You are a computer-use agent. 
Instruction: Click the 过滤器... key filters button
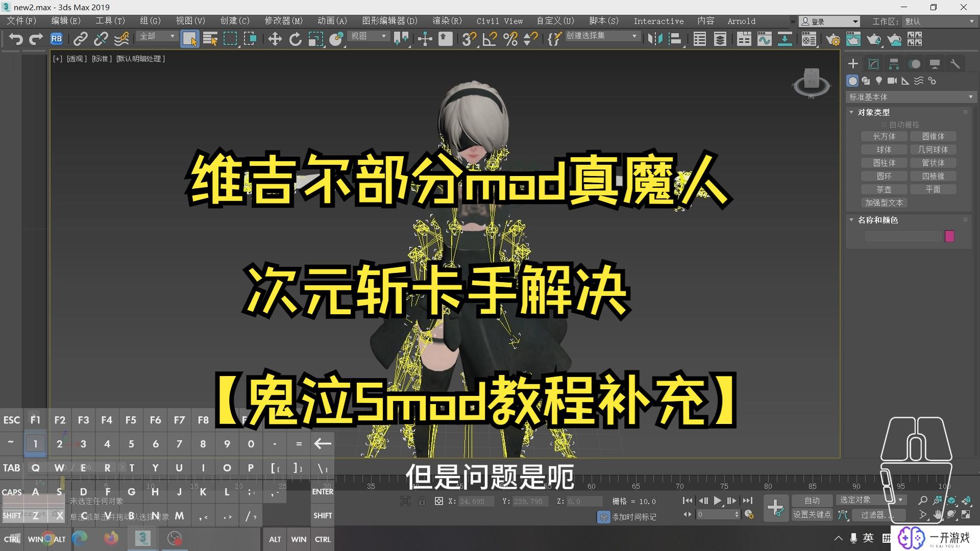pyautogui.click(x=878, y=515)
